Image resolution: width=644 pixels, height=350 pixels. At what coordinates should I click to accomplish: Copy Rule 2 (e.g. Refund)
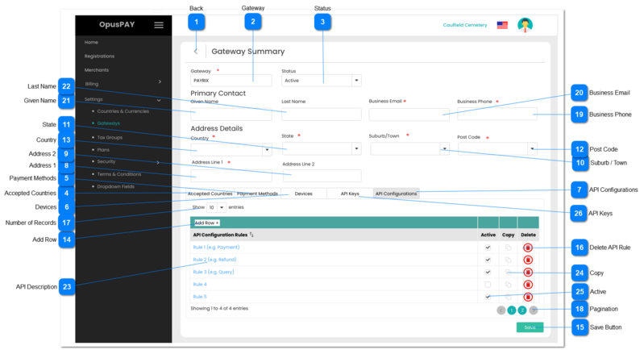pyautogui.click(x=508, y=260)
